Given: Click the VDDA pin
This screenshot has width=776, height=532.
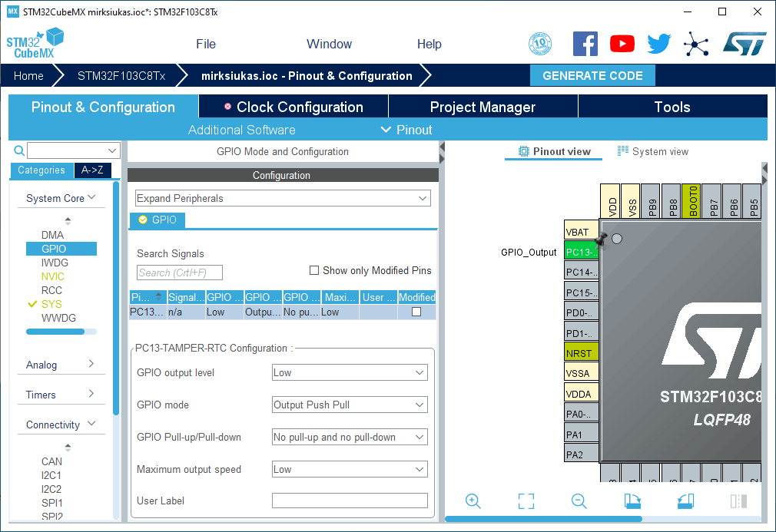Looking at the screenshot, I should point(582,394).
